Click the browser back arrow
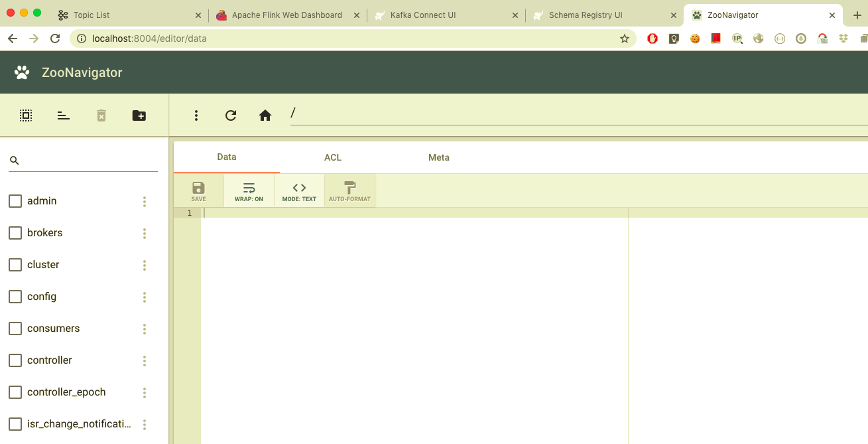 13,38
